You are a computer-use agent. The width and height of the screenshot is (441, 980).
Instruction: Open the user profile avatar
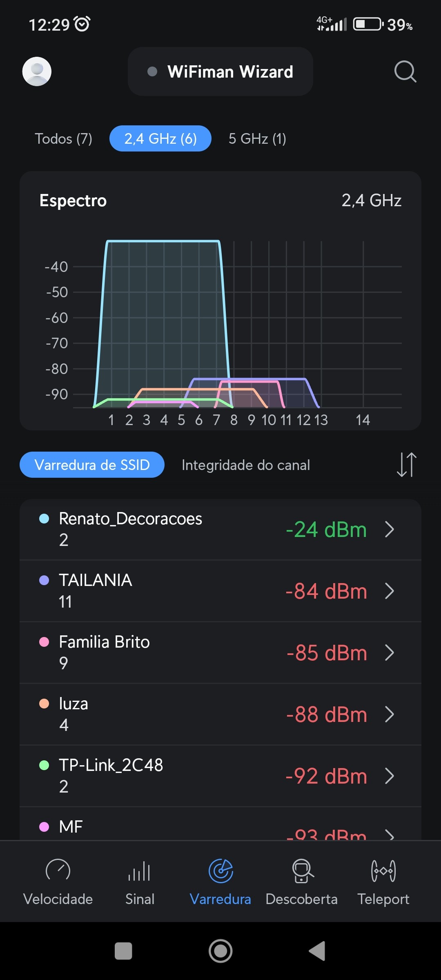point(37,71)
